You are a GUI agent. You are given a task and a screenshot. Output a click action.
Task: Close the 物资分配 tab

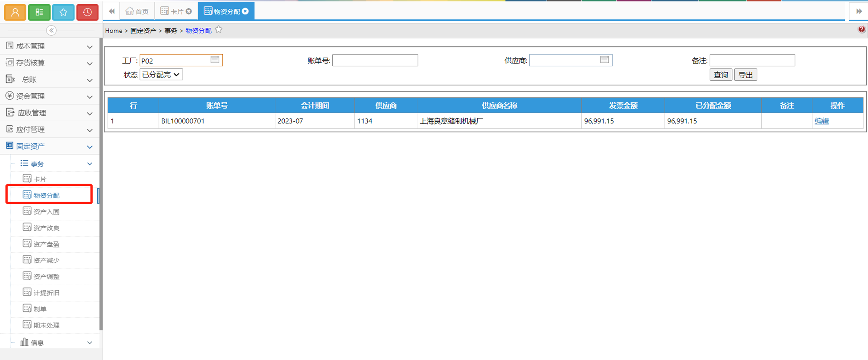coord(246,11)
